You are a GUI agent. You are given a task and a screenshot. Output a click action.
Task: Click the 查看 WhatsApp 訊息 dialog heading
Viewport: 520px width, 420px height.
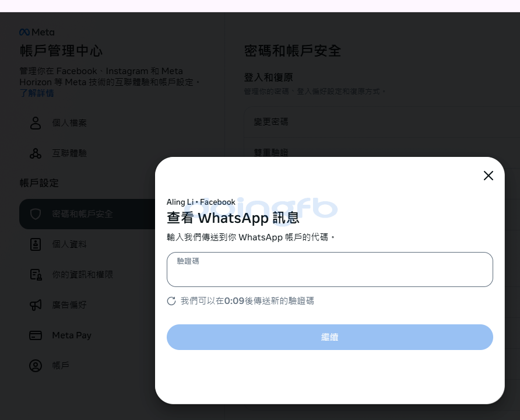(x=233, y=218)
